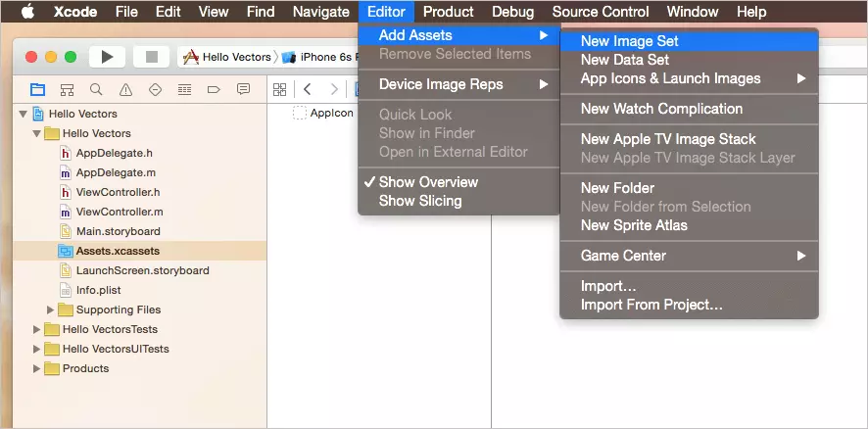Choose New Image Set
868x429 pixels.
point(689,41)
